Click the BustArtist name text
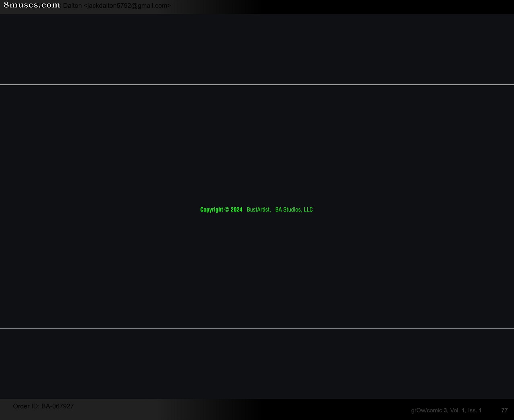The height and width of the screenshot is (420, 514). coord(259,210)
